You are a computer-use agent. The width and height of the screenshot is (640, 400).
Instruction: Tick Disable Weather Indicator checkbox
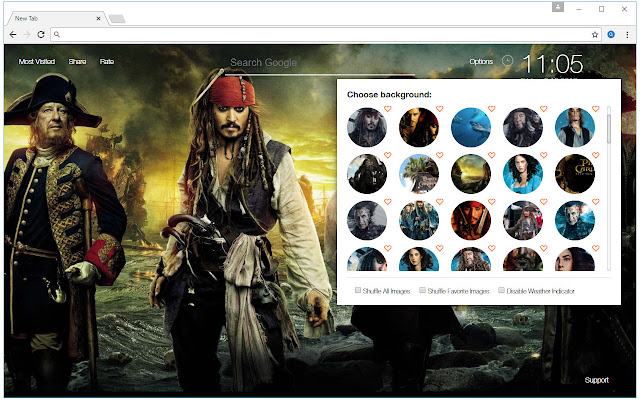(501, 290)
